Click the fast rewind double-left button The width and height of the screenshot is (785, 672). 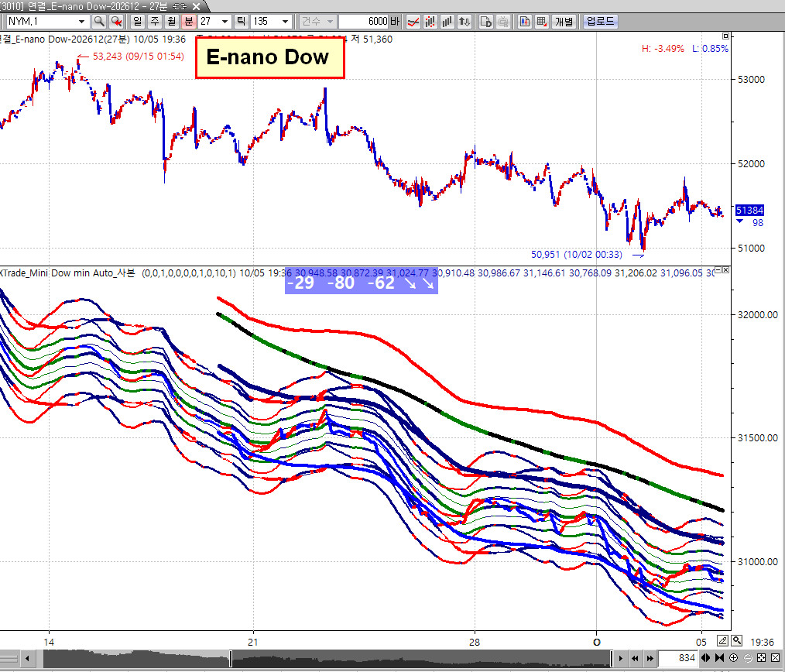coord(636,659)
